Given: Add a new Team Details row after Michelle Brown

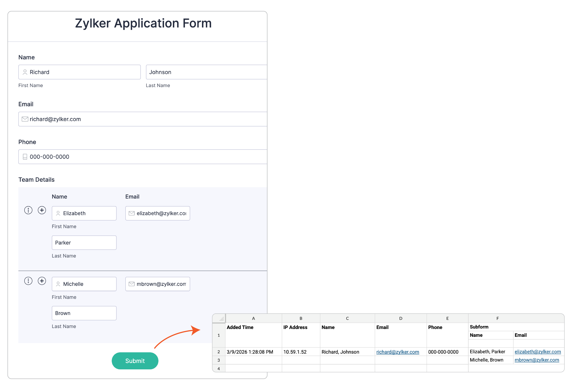Looking at the screenshot, I should coord(42,281).
